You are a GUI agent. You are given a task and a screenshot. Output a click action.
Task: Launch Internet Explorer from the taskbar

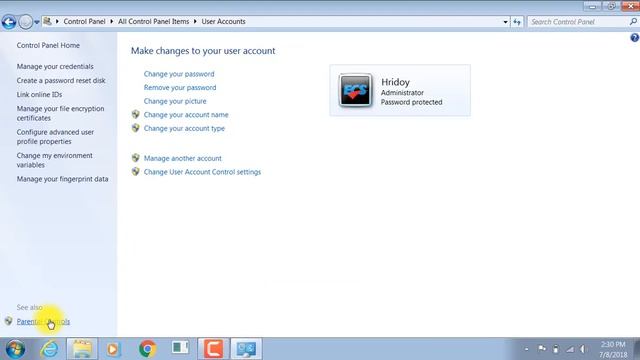tap(49, 349)
